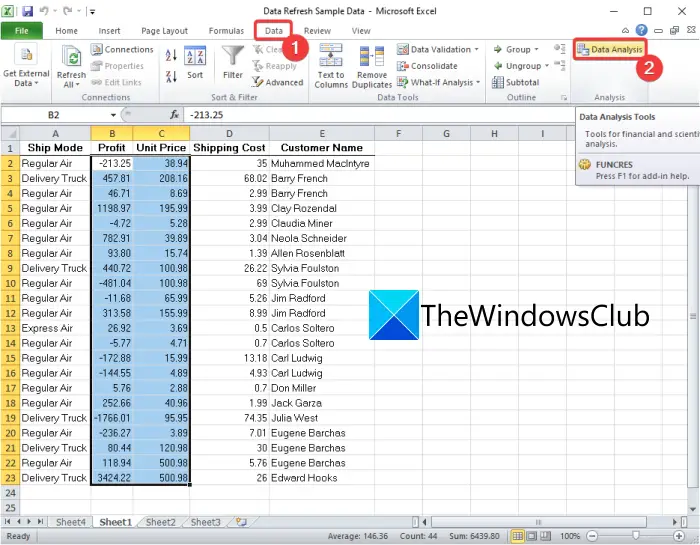This screenshot has width=700, height=545.
Task: Click the Select All corner box
Action: [10, 133]
